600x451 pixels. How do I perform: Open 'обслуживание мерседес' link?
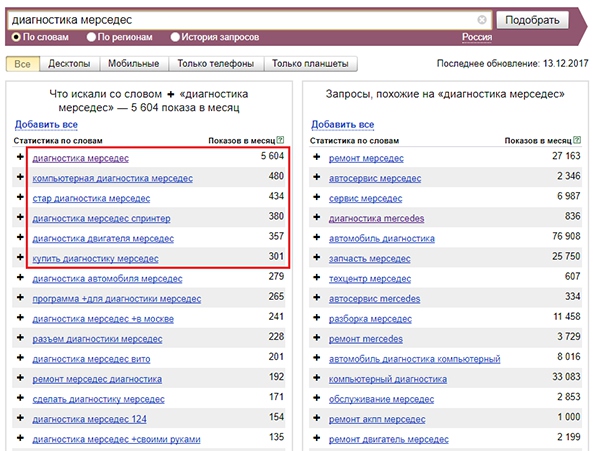(381, 399)
